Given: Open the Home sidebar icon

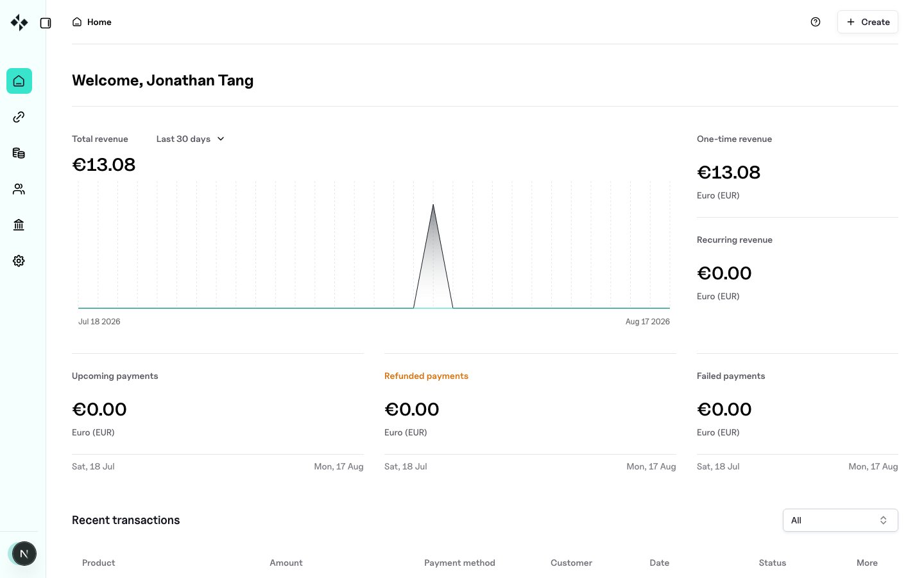Looking at the screenshot, I should pos(19,81).
